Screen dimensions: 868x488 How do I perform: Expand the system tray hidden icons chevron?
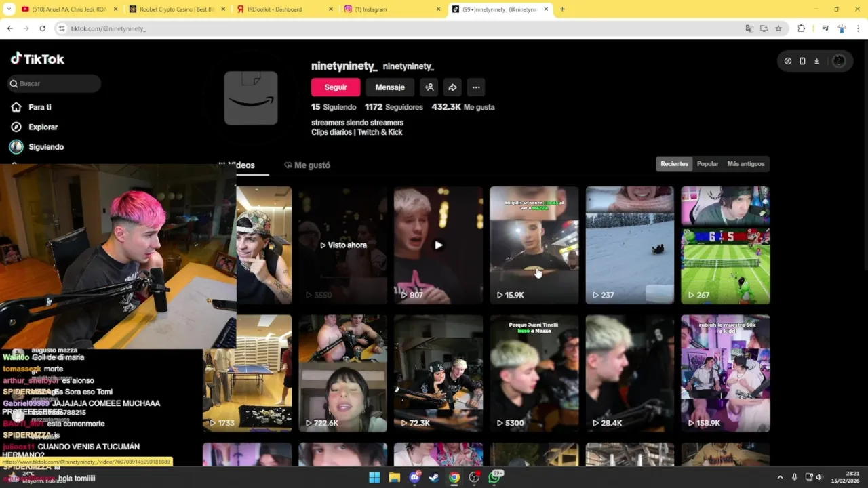[x=780, y=478]
